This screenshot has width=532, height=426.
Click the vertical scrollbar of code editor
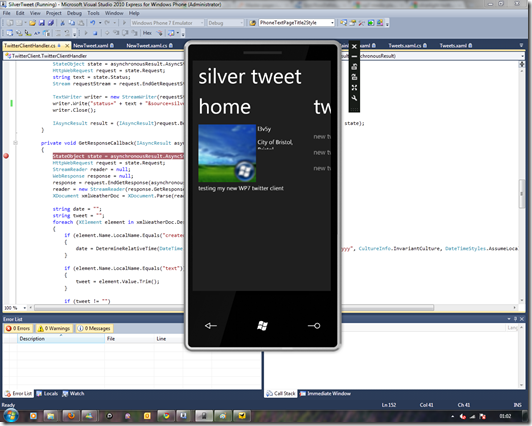click(521, 194)
